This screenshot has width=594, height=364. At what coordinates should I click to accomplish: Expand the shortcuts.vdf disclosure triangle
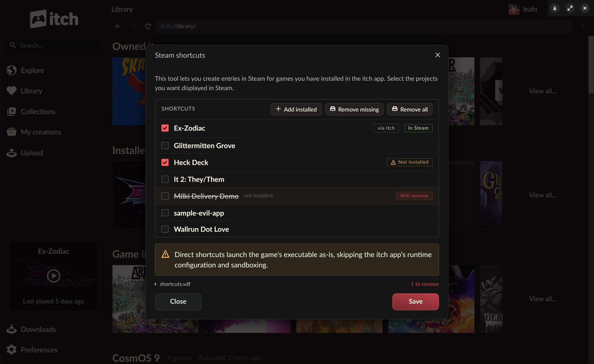tap(156, 284)
